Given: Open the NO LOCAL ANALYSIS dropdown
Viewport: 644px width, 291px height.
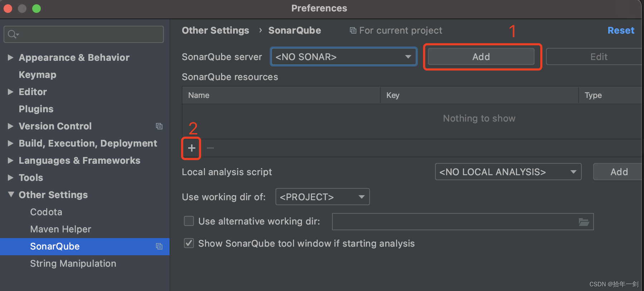Looking at the screenshot, I should [508, 172].
